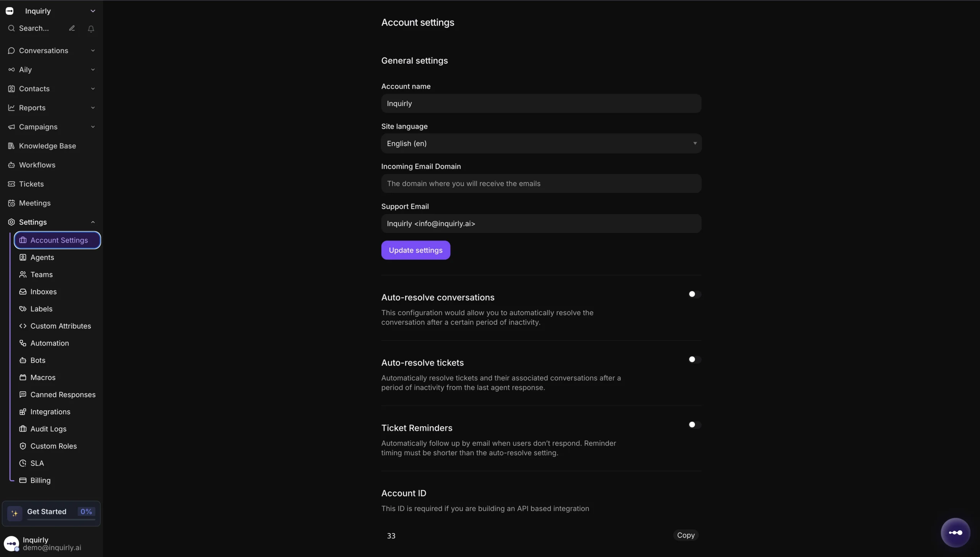Open the floating chat widget bubble

(x=955, y=533)
